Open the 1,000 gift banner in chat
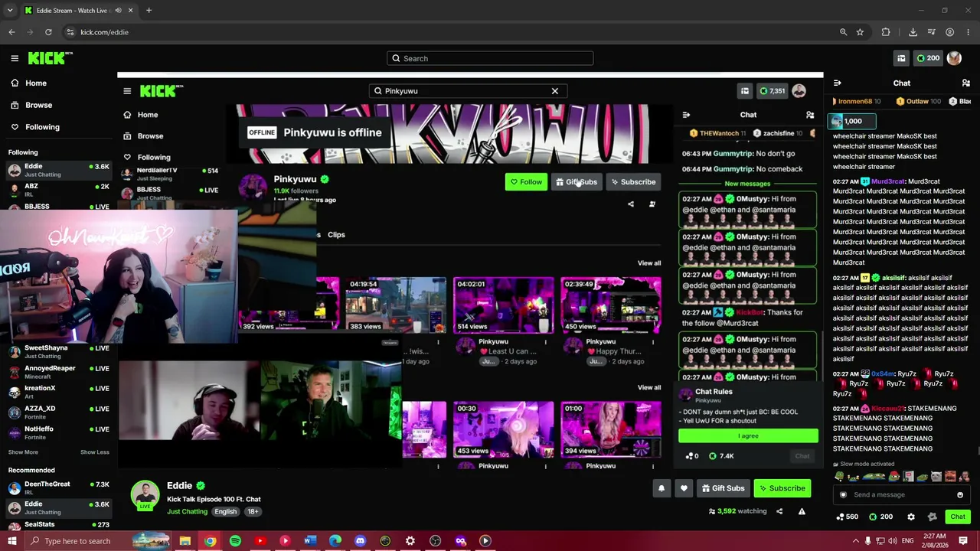 coord(851,121)
